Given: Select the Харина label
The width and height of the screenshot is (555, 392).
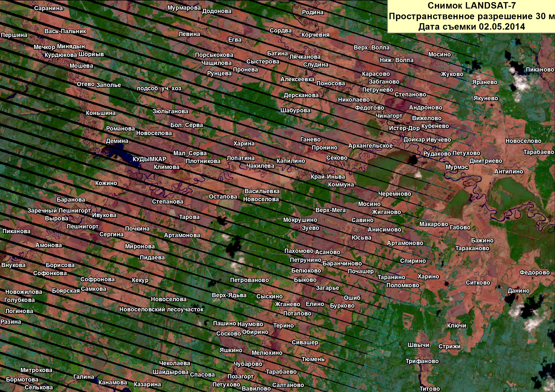Looking at the screenshot, I should pos(244,144).
